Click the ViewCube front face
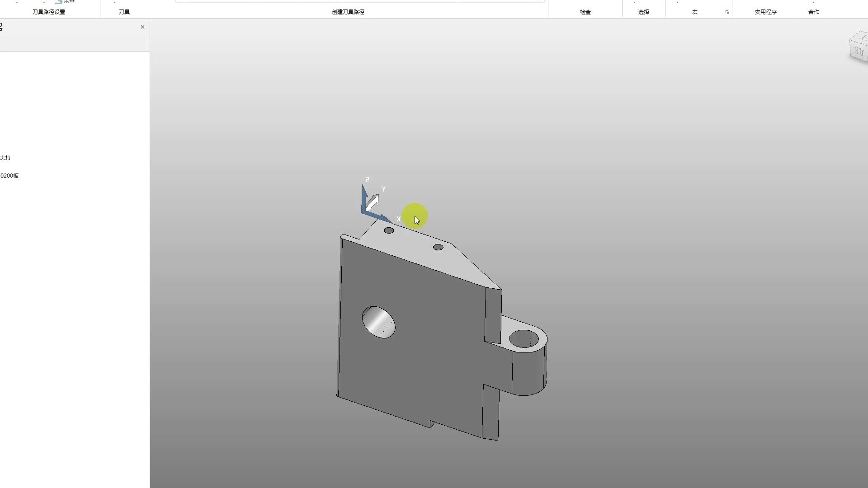868x488 pixels. pos(859,51)
